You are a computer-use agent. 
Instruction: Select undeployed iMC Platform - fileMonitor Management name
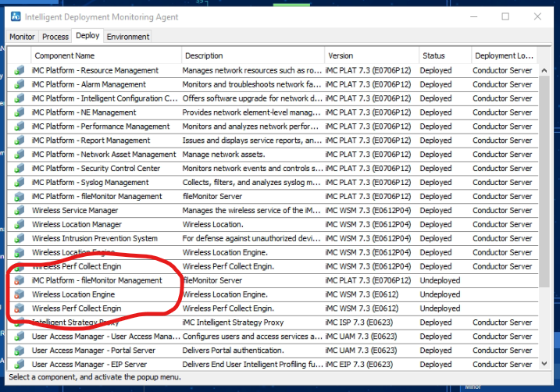(x=97, y=280)
